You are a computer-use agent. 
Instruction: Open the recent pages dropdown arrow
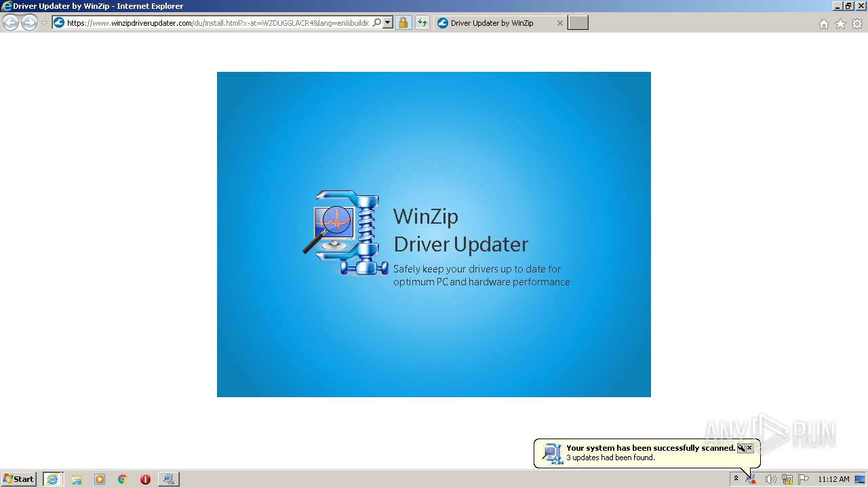[44, 23]
